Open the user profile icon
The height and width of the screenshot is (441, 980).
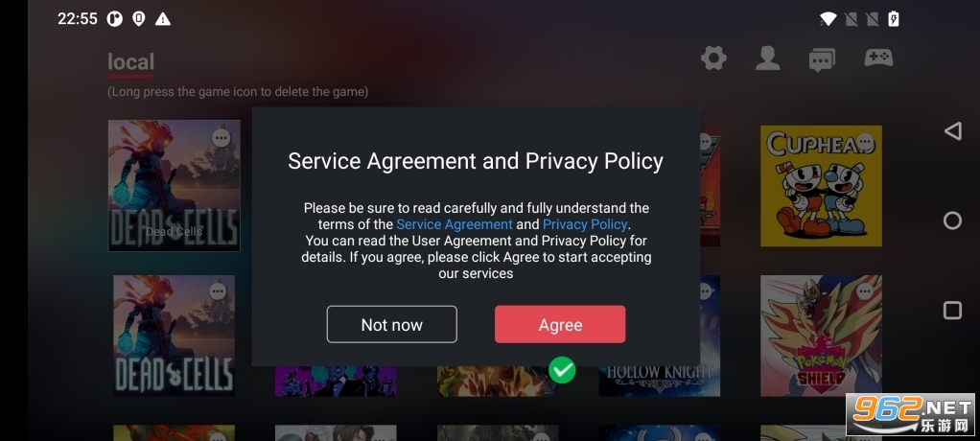click(x=767, y=58)
